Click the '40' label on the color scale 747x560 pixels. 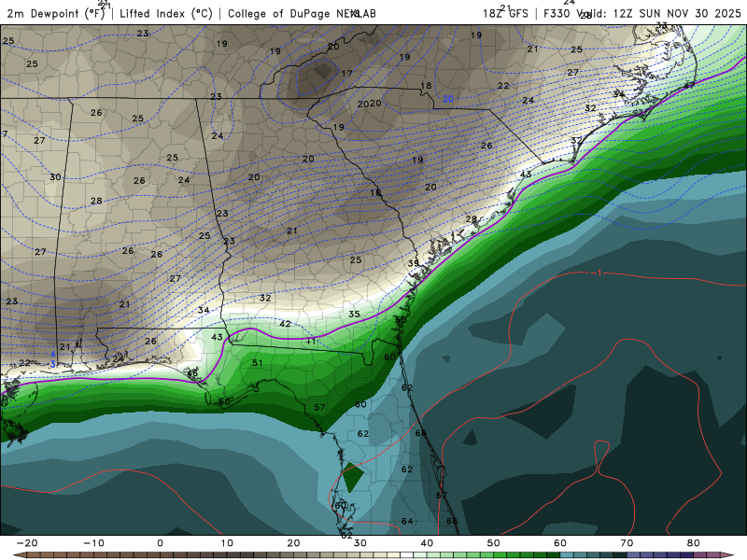pyautogui.click(x=427, y=543)
